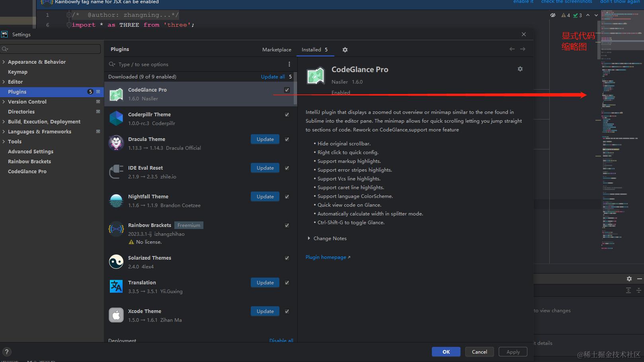Open CodeGlance Pro detail gear menu
The width and height of the screenshot is (644, 362).
(x=520, y=69)
